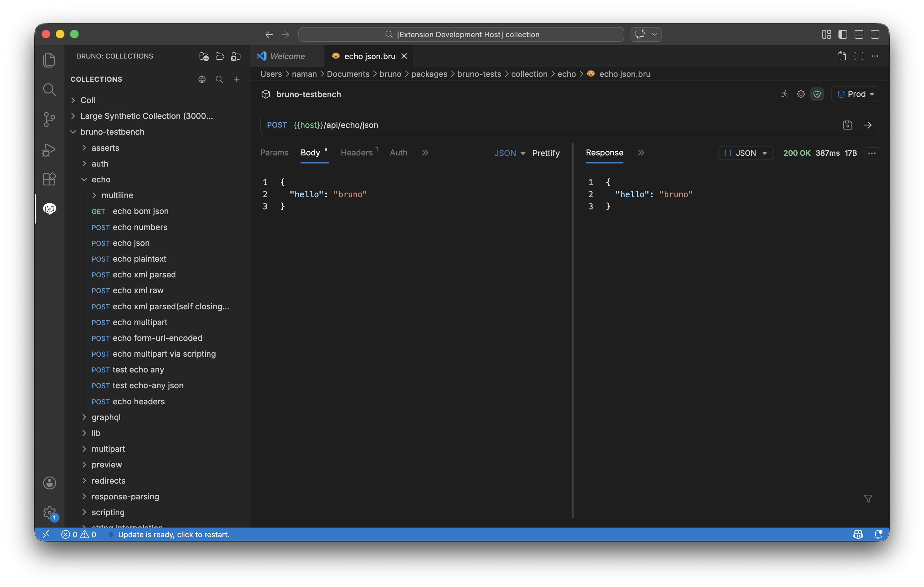
Task: Click the title bar command center search
Action: coord(461,34)
